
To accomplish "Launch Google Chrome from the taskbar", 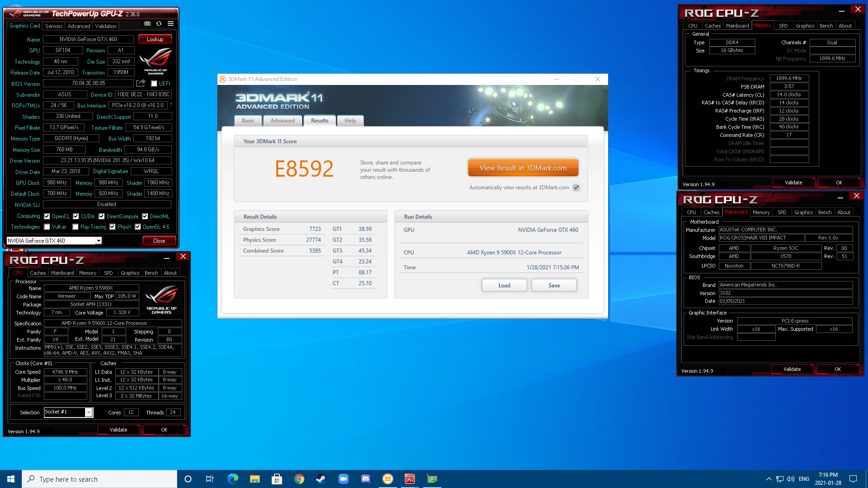I will pyautogui.click(x=299, y=479).
